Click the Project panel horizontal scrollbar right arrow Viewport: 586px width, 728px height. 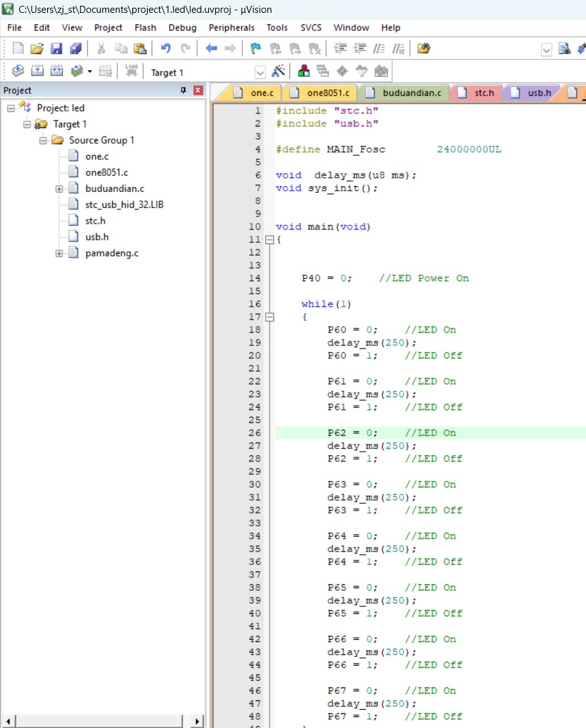[x=197, y=722]
